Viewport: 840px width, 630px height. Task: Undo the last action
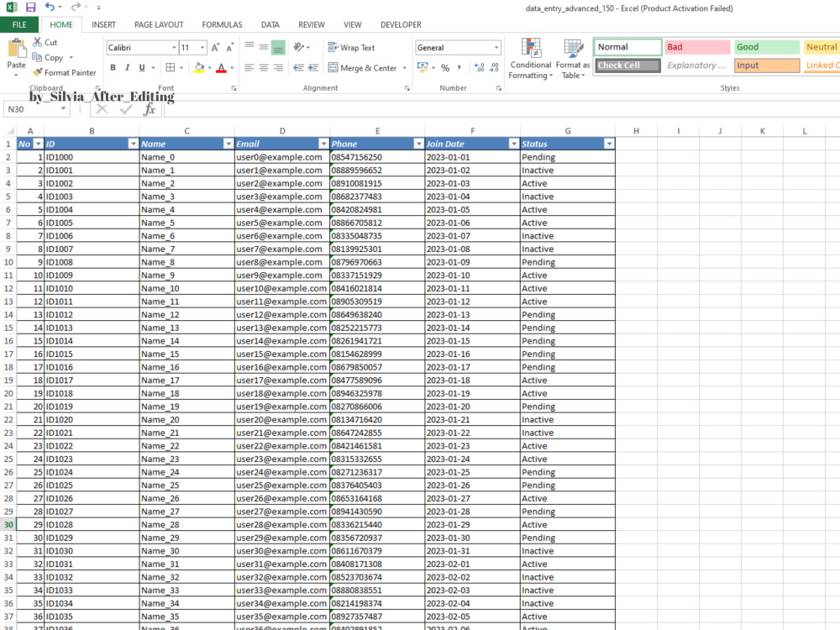click(50, 7)
